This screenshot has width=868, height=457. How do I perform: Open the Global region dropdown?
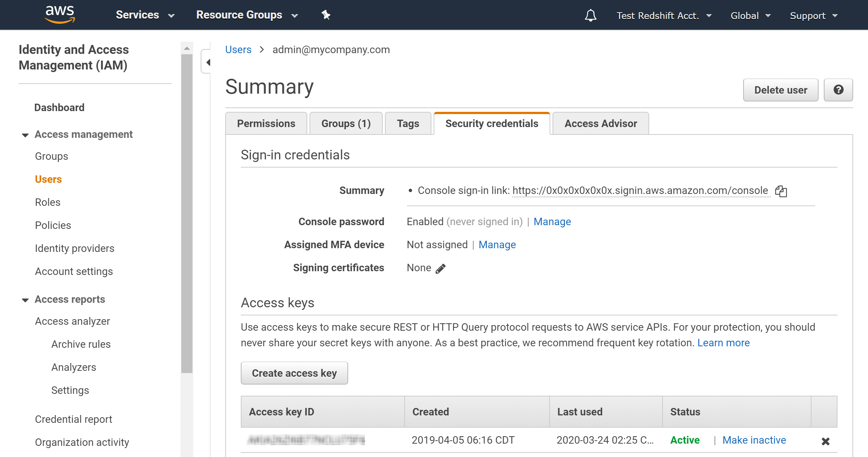pos(751,16)
